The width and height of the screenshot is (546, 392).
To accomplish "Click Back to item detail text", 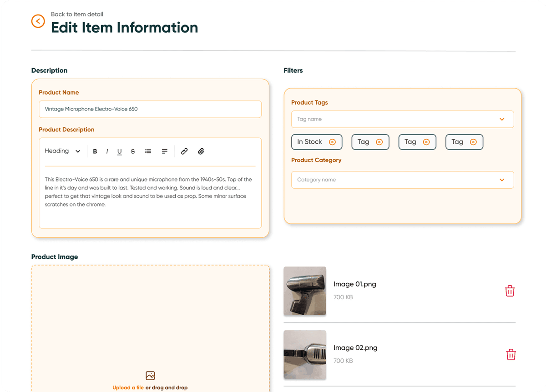I will [x=77, y=14].
